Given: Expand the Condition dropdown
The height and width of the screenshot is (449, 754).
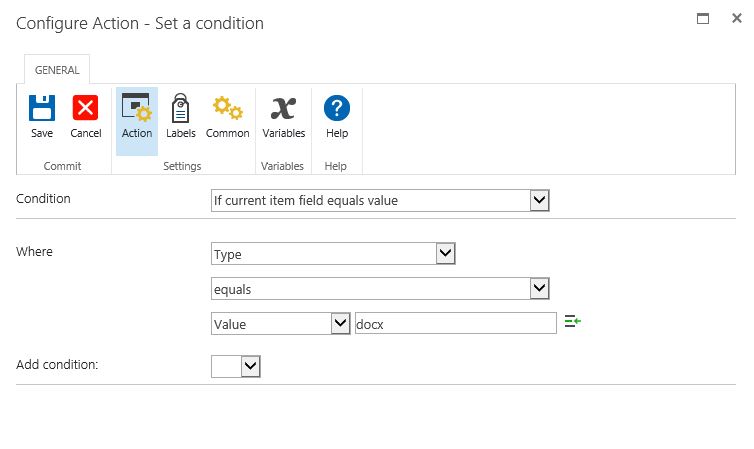Looking at the screenshot, I should coord(539,200).
